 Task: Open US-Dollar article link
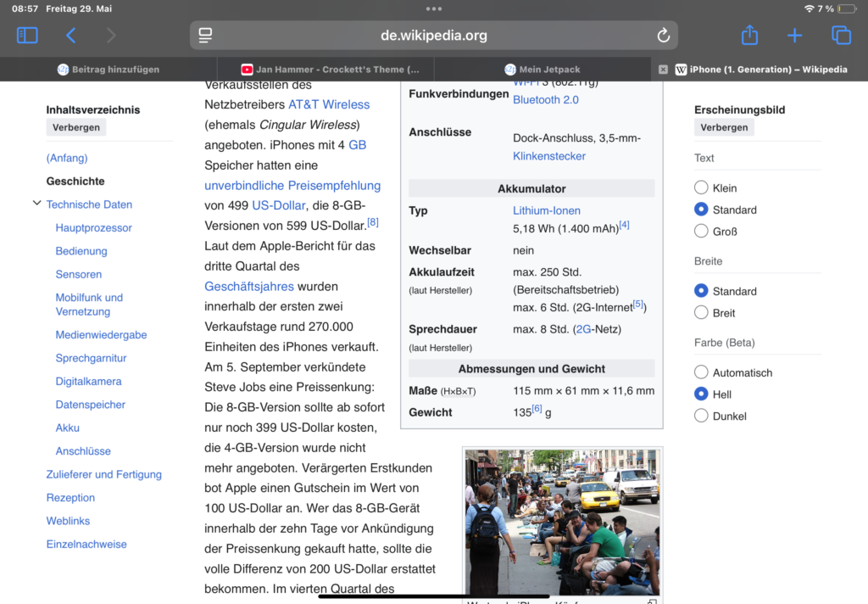click(278, 205)
